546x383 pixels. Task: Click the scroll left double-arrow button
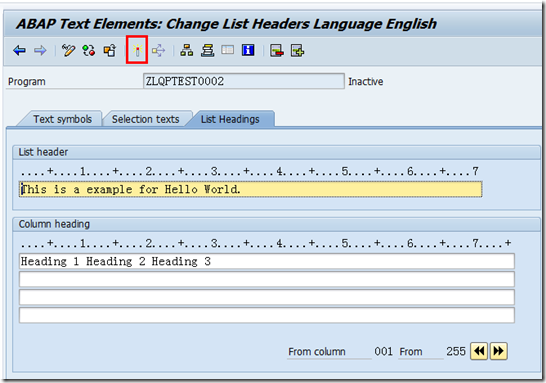[479, 351]
